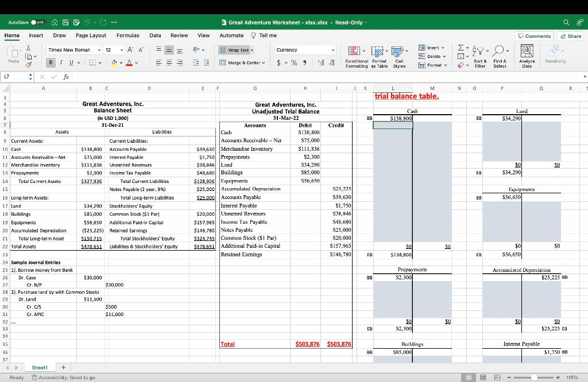
Task: Click the Orientation text angle icon
Action: point(196,49)
